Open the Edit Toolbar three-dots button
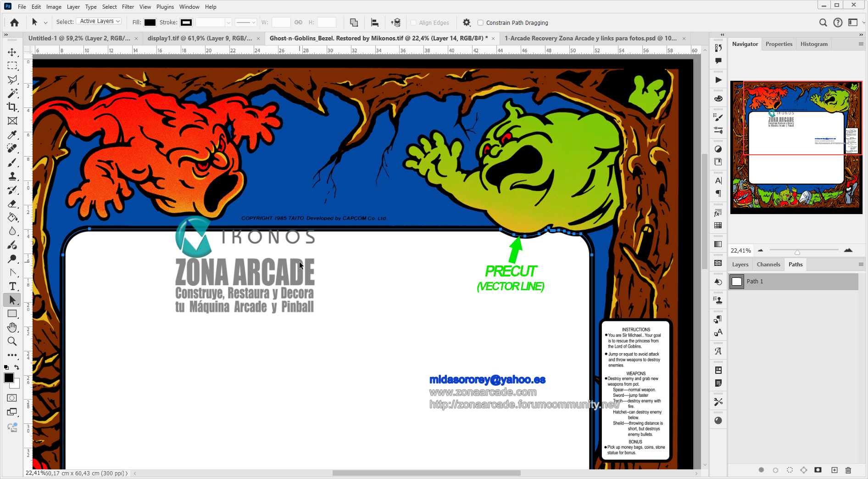 pyautogui.click(x=12, y=355)
